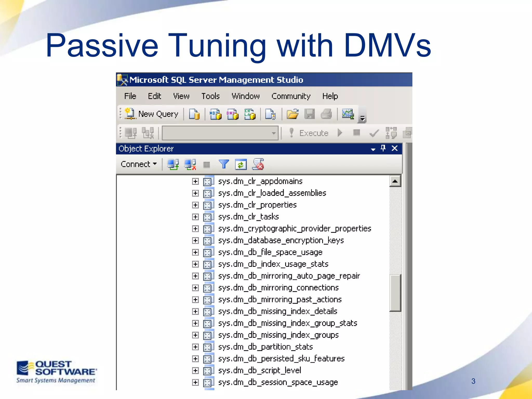
Task: Click the Parse checkmark icon
Action: point(374,133)
